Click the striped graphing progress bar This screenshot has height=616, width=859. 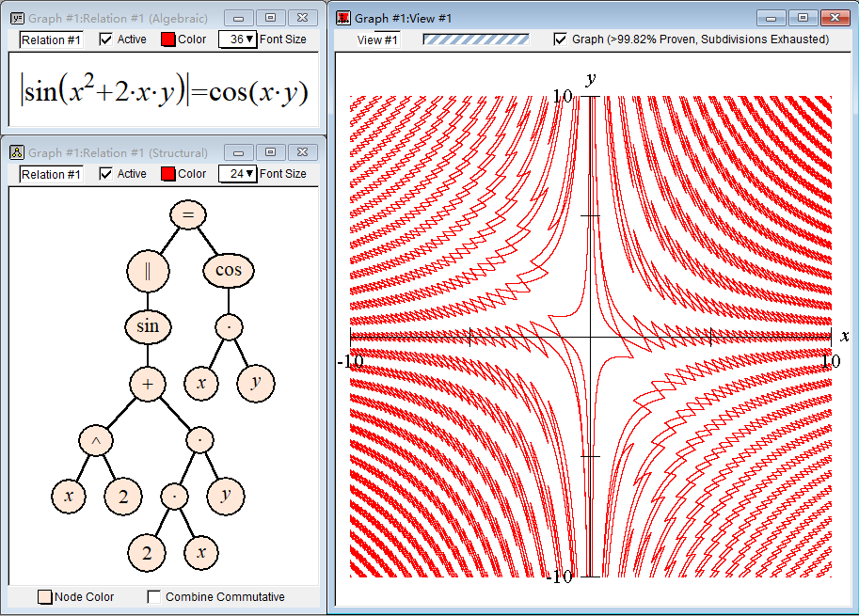coord(476,39)
